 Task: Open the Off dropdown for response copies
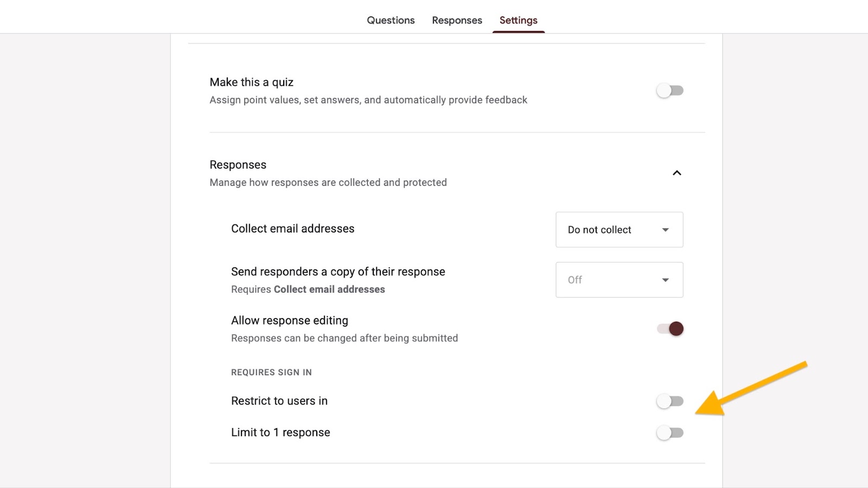pyautogui.click(x=619, y=280)
